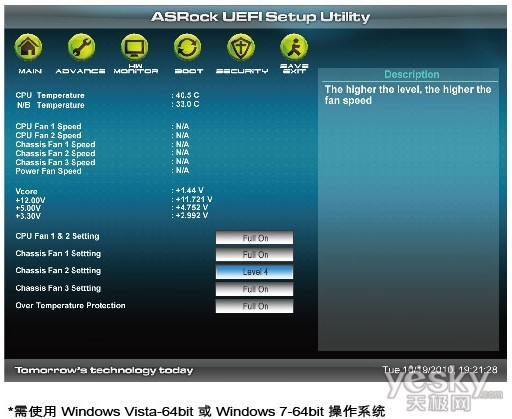The width and height of the screenshot is (512, 419).
Task: Open Chassis Fan 1 Setting value box
Action: pos(254,255)
